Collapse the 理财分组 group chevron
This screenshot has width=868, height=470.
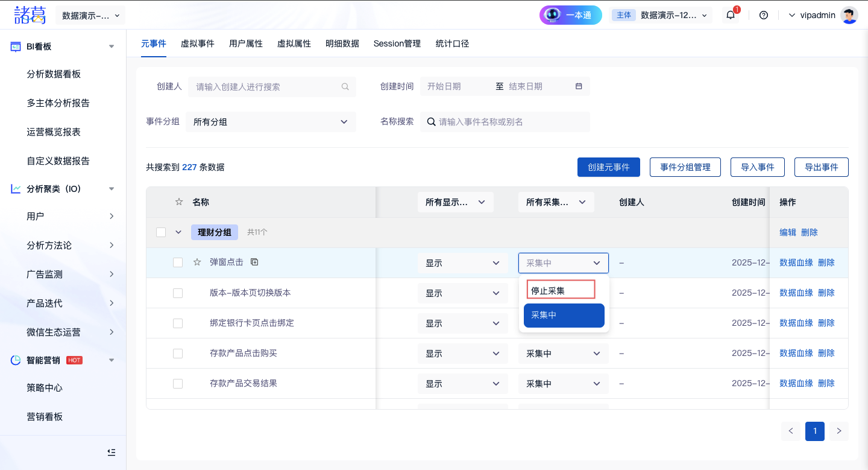[x=178, y=232]
